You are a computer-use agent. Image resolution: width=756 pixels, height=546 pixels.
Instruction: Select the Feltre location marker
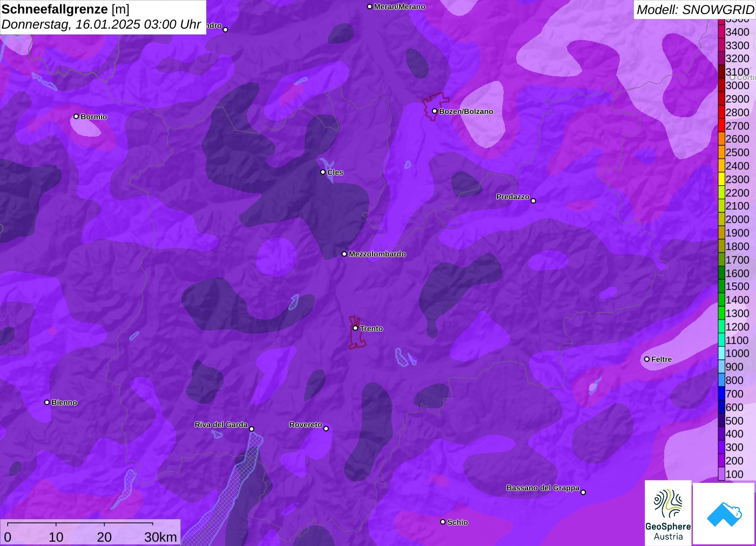647,359
